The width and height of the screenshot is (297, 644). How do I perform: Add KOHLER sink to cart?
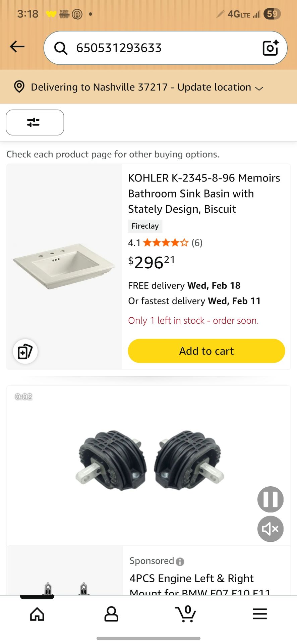[206, 351]
